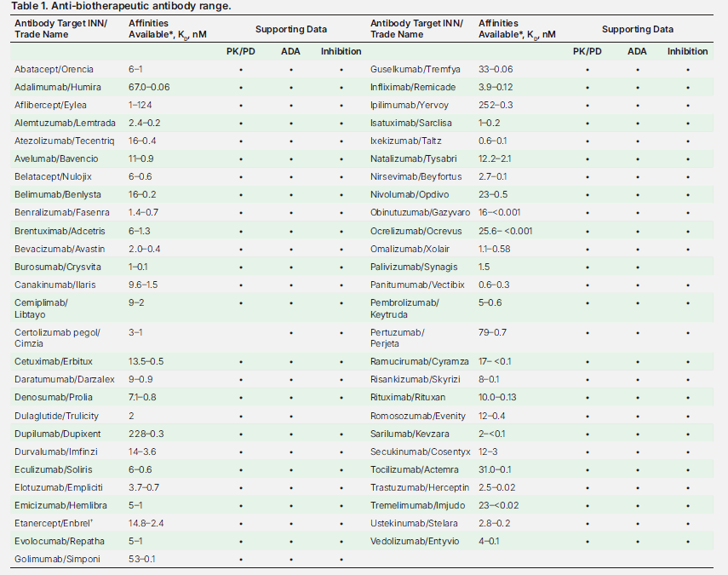Select Durvalumab/Imfinzi cell
Image resolution: width=728 pixels, height=575 pixels.
tap(56, 451)
